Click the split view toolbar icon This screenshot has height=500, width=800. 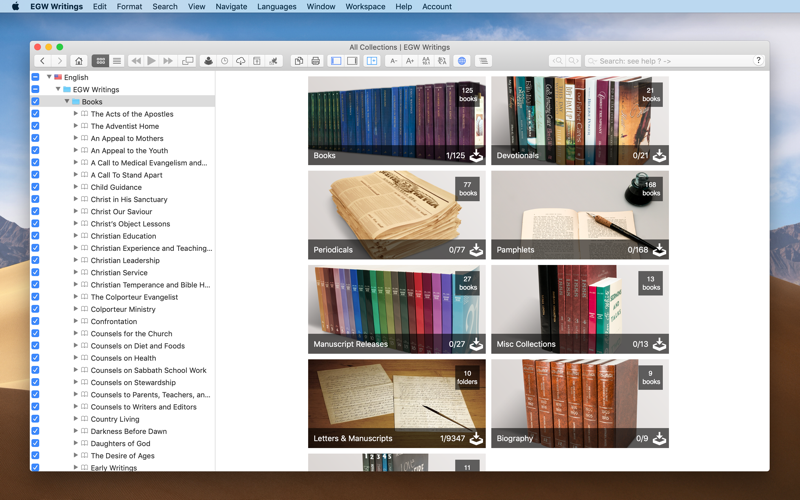coord(372,61)
